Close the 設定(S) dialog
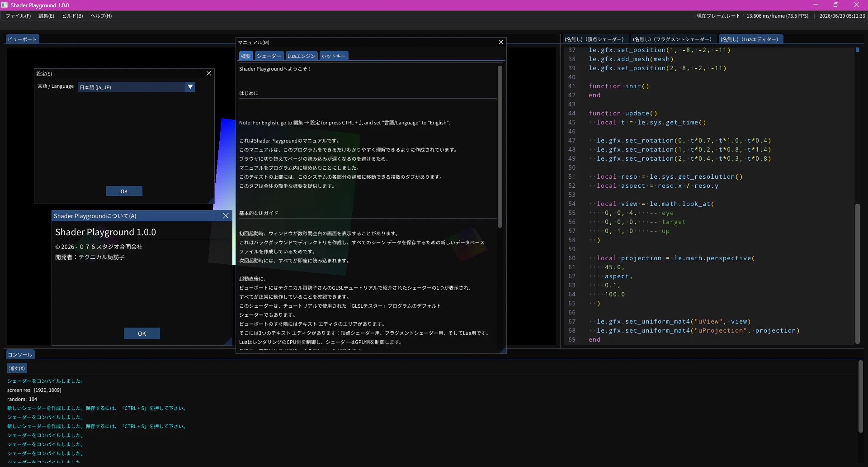This screenshot has height=467, width=868. (209, 73)
